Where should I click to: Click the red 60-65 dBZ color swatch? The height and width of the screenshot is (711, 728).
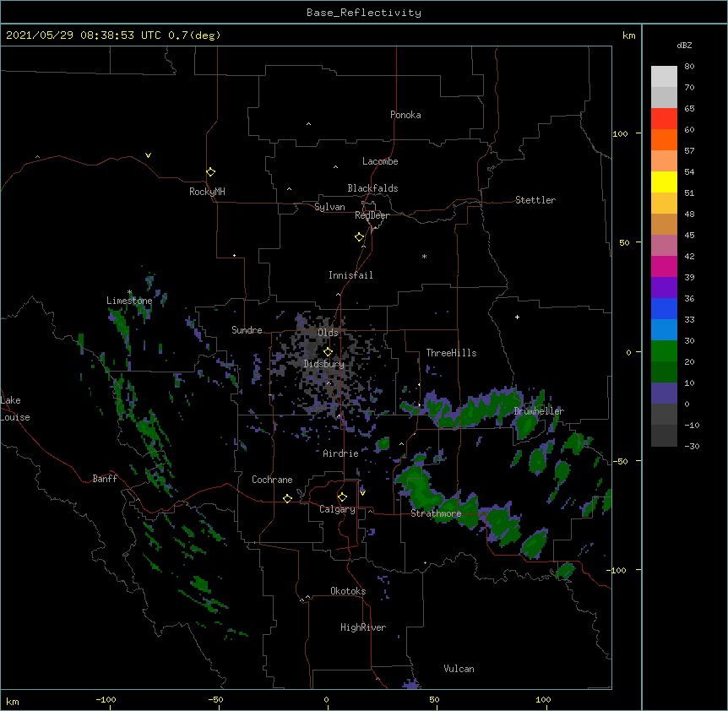tap(664, 119)
